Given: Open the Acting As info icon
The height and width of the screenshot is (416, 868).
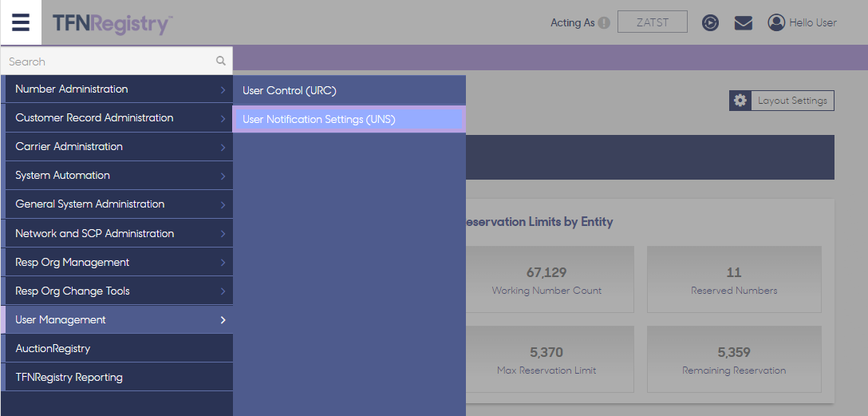Looking at the screenshot, I should tap(604, 23).
